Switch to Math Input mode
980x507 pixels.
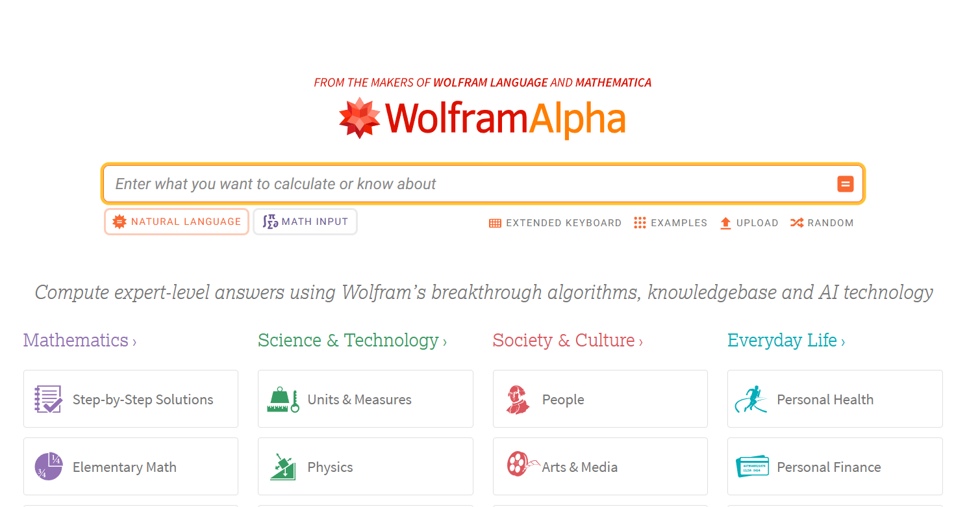tap(305, 222)
